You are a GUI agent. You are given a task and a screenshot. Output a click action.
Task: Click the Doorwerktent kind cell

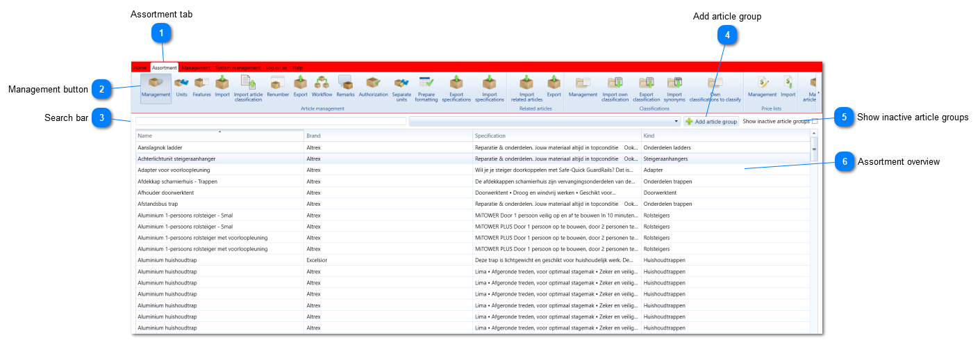coord(725,193)
